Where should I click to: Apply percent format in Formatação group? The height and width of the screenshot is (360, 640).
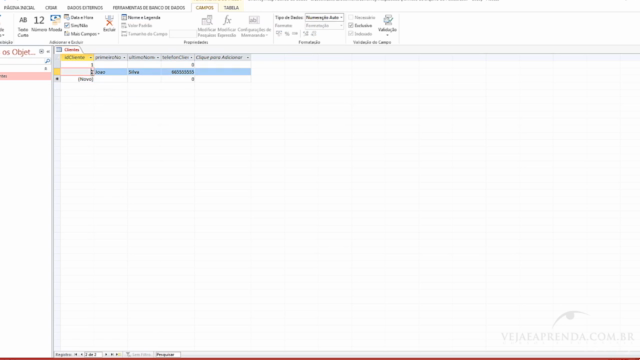[x=287, y=34]
